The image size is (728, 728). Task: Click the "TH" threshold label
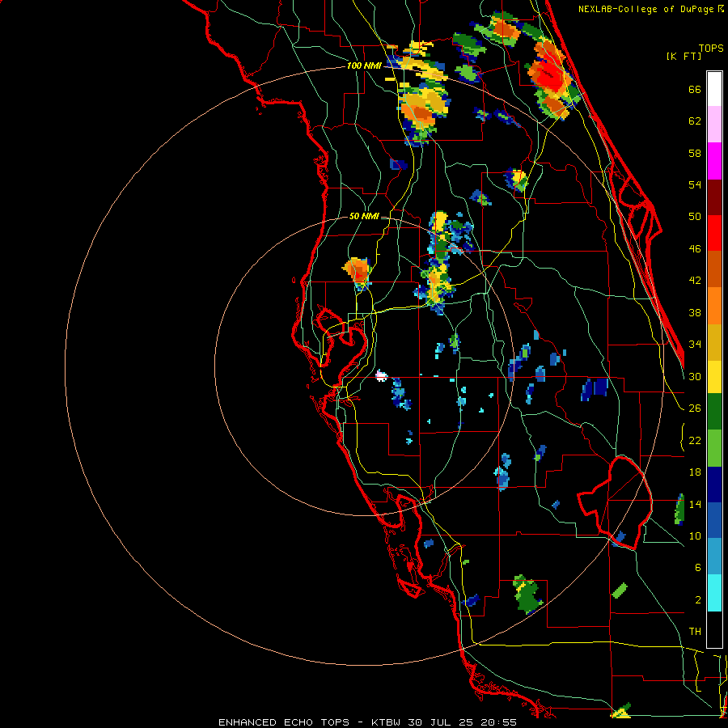click(x=695, y=632)
